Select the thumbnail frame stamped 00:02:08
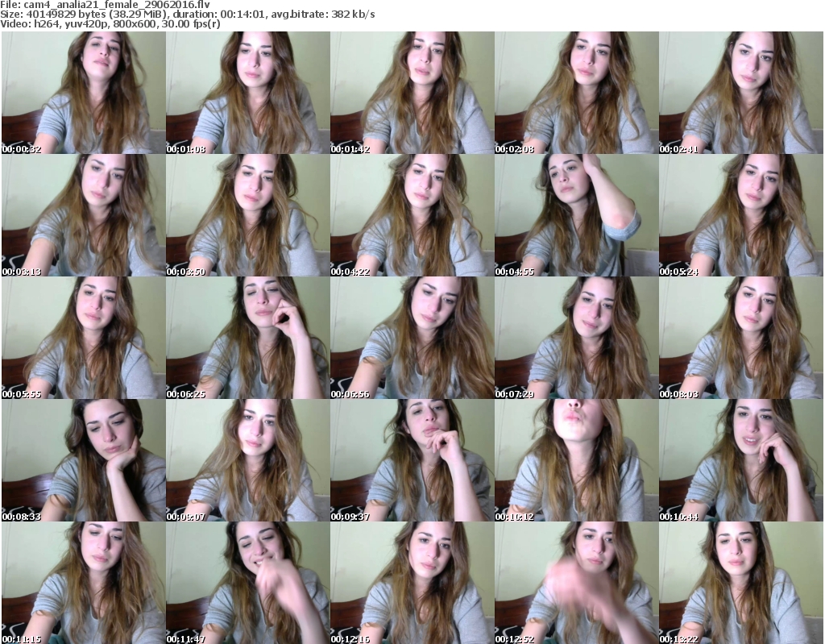Screen dimensions: 825x644 pyautogui.click(x=577, y=93)
